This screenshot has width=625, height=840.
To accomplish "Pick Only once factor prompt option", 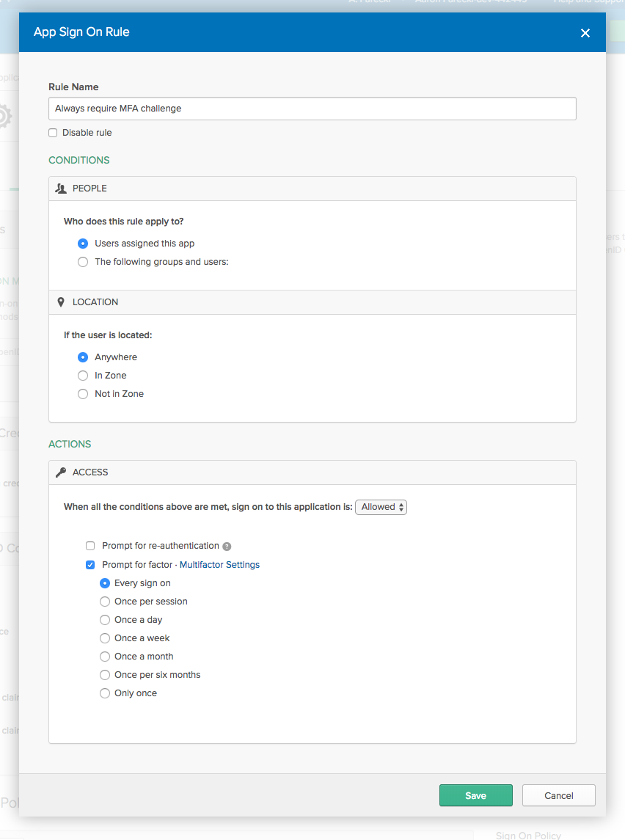I will click(x=105, y=693).
